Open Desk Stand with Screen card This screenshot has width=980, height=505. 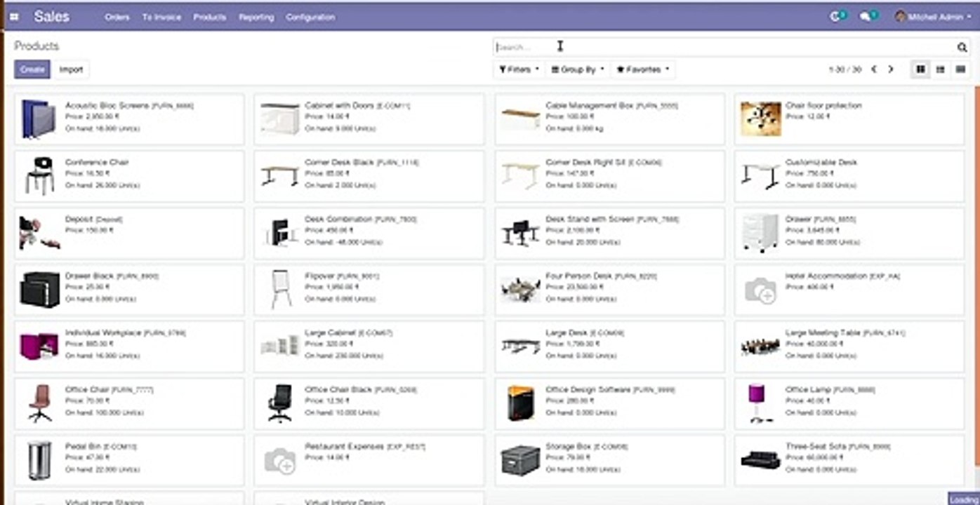(x=610, y=233)
